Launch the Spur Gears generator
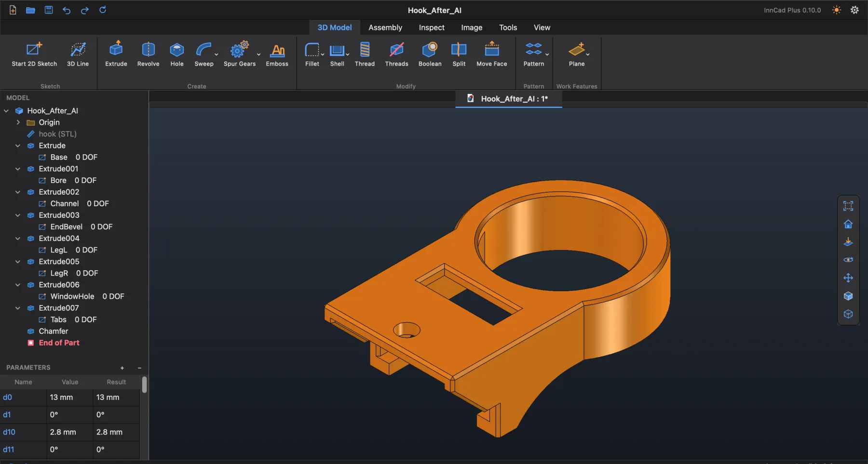 (x=240, y=54)
